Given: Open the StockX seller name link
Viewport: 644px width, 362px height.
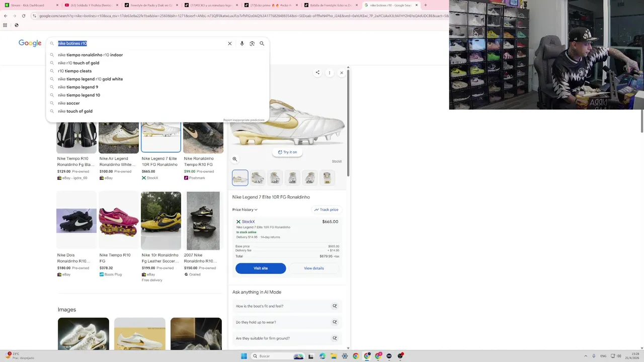Looking at the screenshot, I should coord(248,222).
